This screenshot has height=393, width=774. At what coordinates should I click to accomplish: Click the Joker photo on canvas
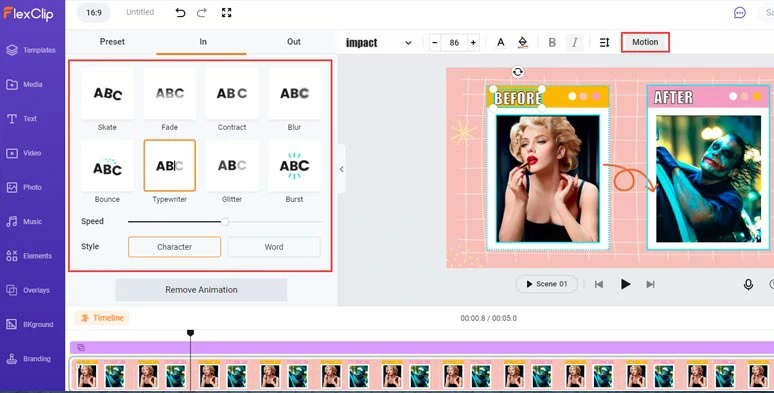pyautogui.click(x=708, y=179)
